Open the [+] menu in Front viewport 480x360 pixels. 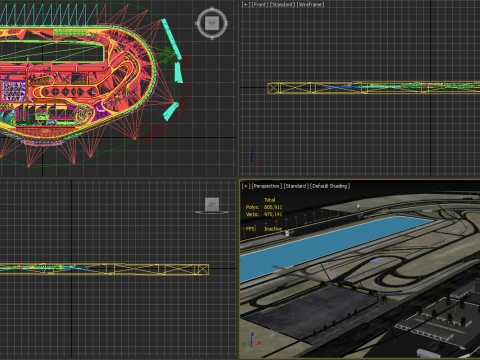pos(246,4)
